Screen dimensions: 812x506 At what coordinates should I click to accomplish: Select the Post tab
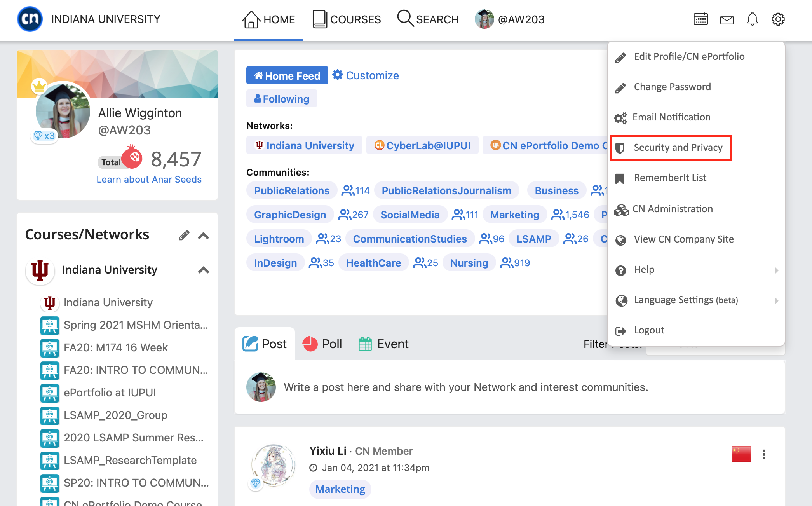(x=265, y=344)
